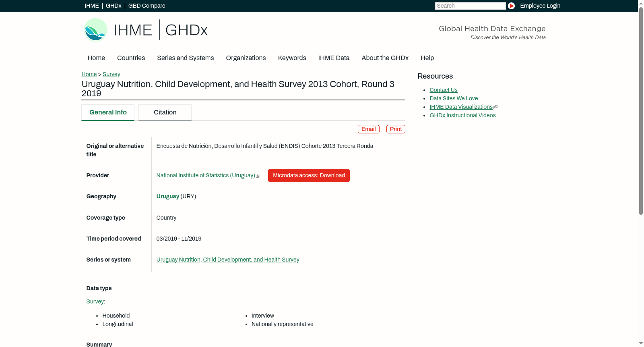Click the scrollbar up arrow

tap(641, 3)
